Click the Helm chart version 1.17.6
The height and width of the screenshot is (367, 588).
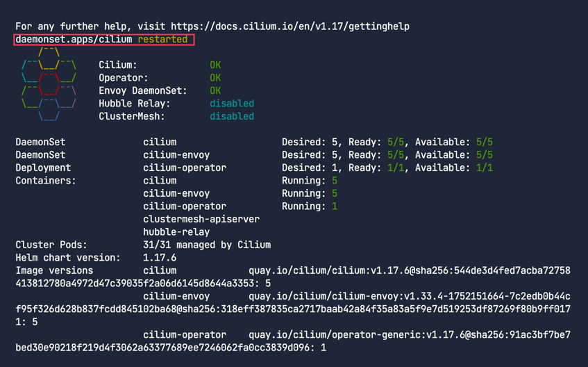160,258
